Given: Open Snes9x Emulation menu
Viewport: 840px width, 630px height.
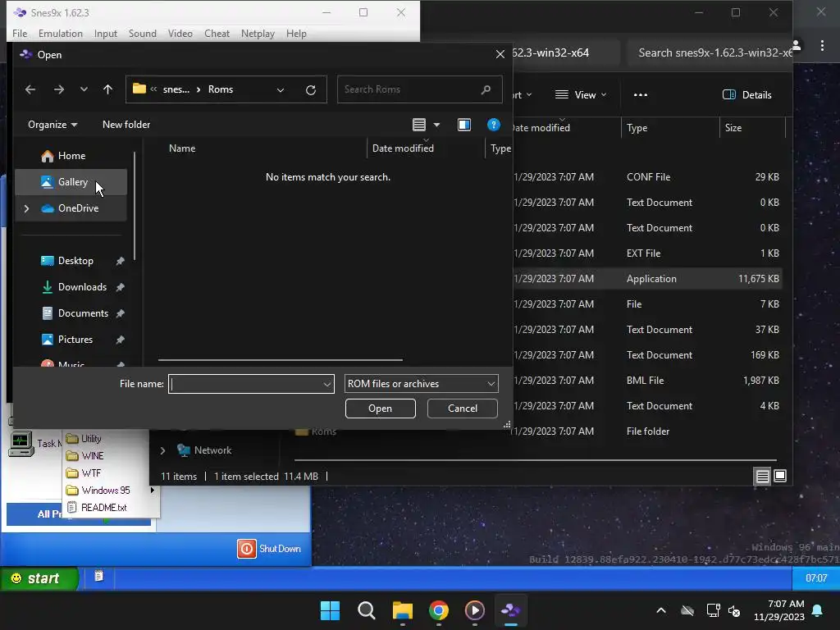Looking at the screenshot, I should click(61, 33).
